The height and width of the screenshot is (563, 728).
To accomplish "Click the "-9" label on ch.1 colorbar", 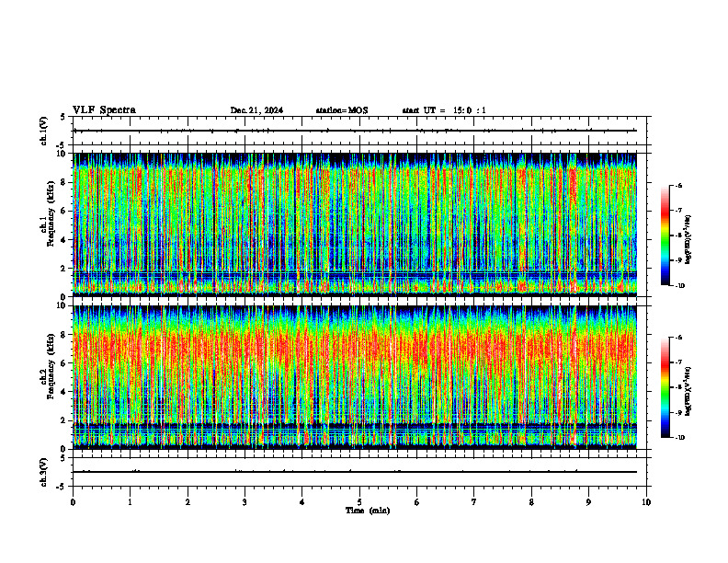I will (x=678, y=260).
